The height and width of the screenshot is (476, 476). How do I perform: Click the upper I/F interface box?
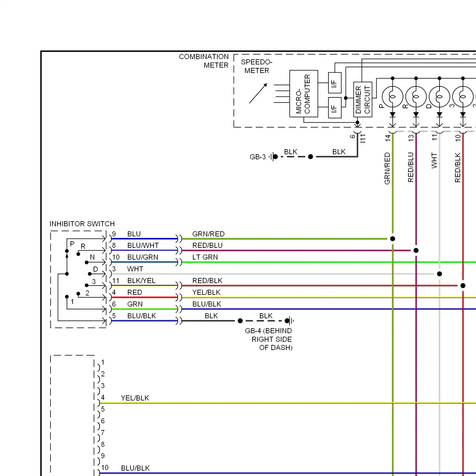click(335, 83)
